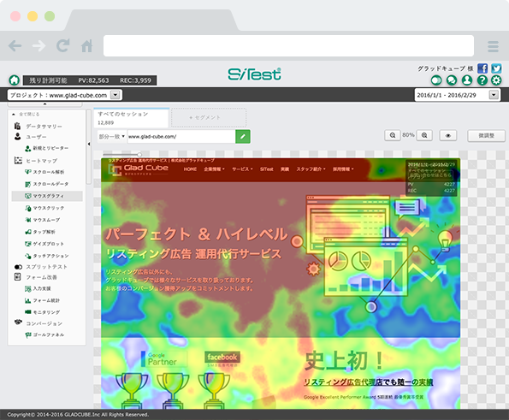Open the 部分一致 match type dropdown
Image resolution: width=509 pixels, height=420 pixels.
[112, 137]
